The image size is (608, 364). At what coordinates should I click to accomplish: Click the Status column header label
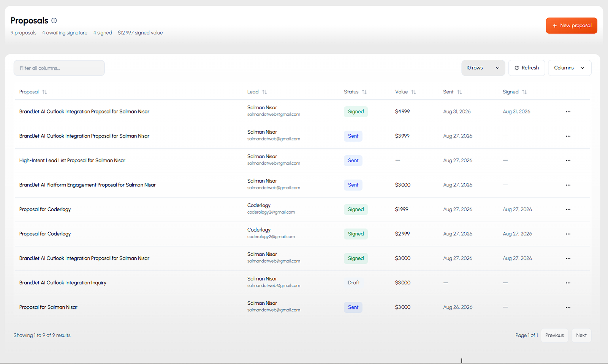pos(351,92)
